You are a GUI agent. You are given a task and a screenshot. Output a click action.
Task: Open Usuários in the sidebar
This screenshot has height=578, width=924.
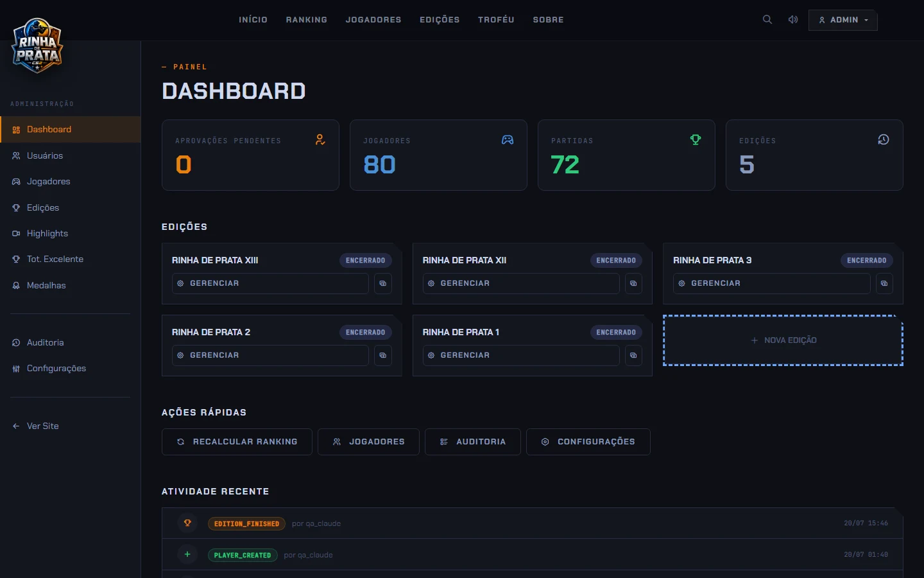click(x=71, y=155)
